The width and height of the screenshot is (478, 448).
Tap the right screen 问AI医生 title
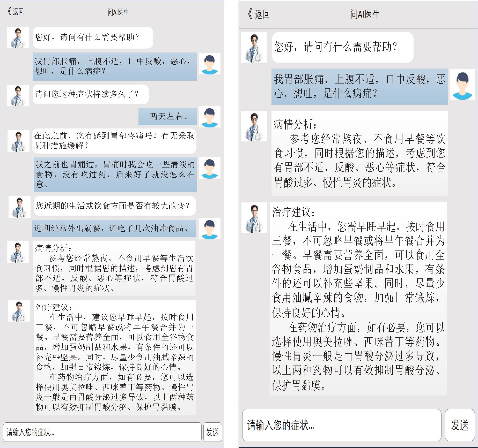click(x=365, y=14)
